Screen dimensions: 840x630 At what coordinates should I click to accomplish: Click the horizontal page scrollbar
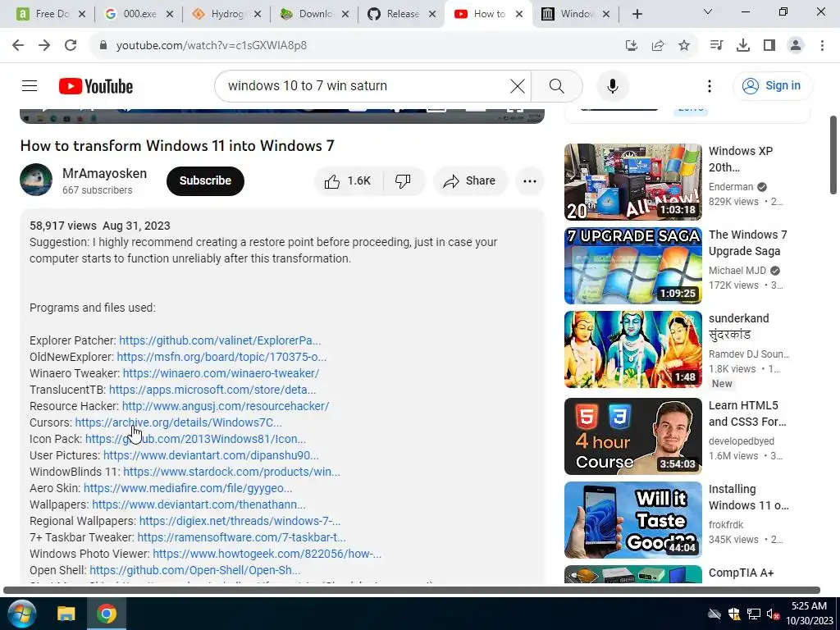(x=412, y=590)
